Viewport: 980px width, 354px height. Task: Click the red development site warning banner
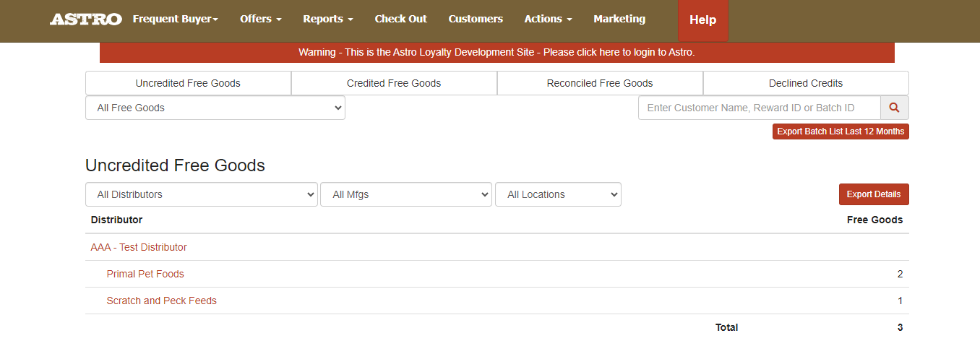(x=497, y=53)
